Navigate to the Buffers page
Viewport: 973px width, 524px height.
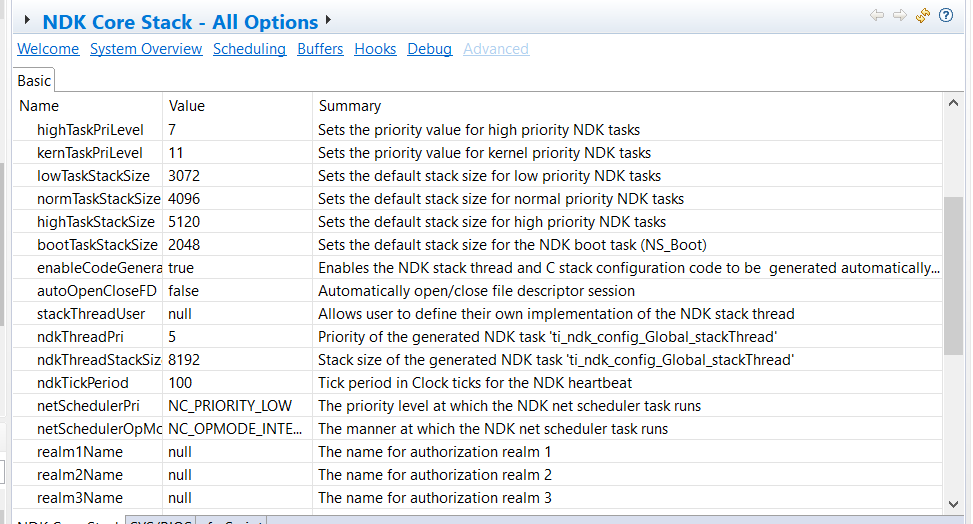[x=320, y=49]
